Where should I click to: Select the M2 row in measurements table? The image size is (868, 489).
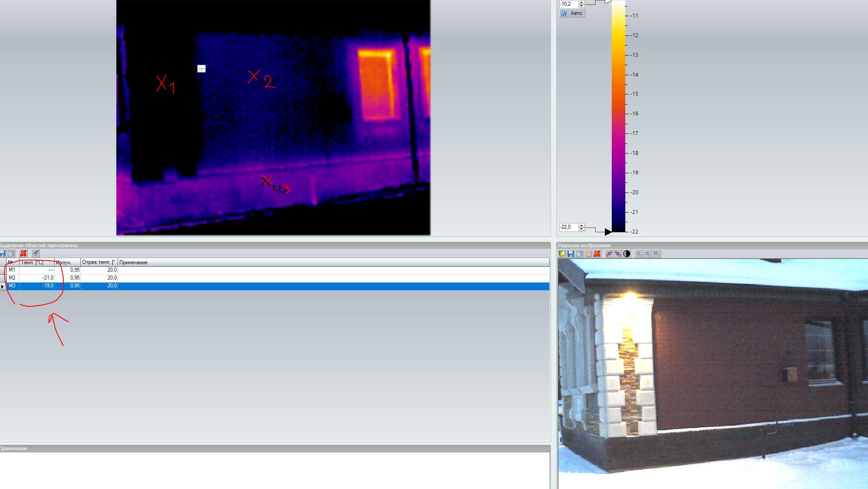point(12,278)
